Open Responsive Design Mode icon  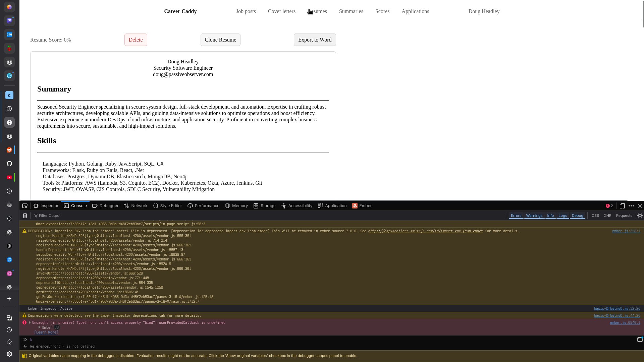pos(622,206)
